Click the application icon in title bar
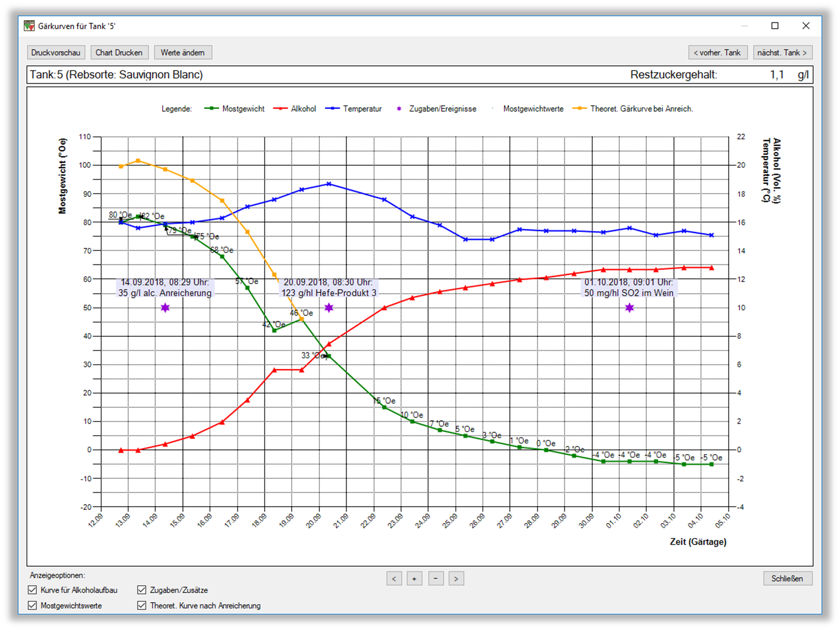The height and width of the screenshot is (630, 840). point(29,26)
